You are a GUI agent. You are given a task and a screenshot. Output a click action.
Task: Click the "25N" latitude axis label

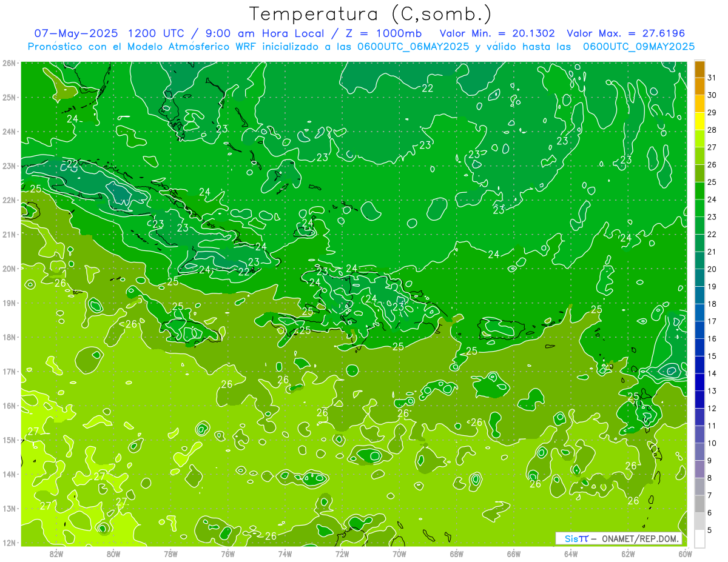coord(9,97)
